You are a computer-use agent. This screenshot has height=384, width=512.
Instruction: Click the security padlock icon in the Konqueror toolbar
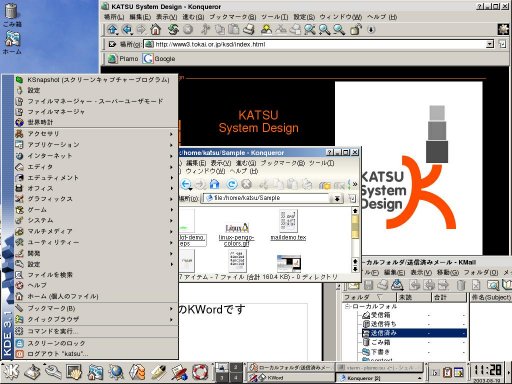(x=356, y=30)
